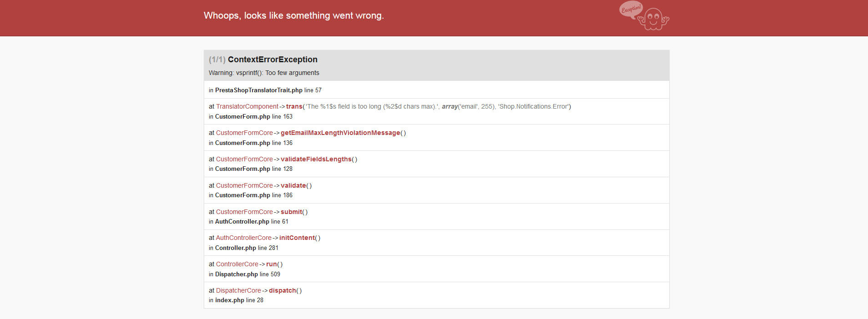Click the '(1/1)' exception counter
The image size is (868, 319).
[217, 60]
